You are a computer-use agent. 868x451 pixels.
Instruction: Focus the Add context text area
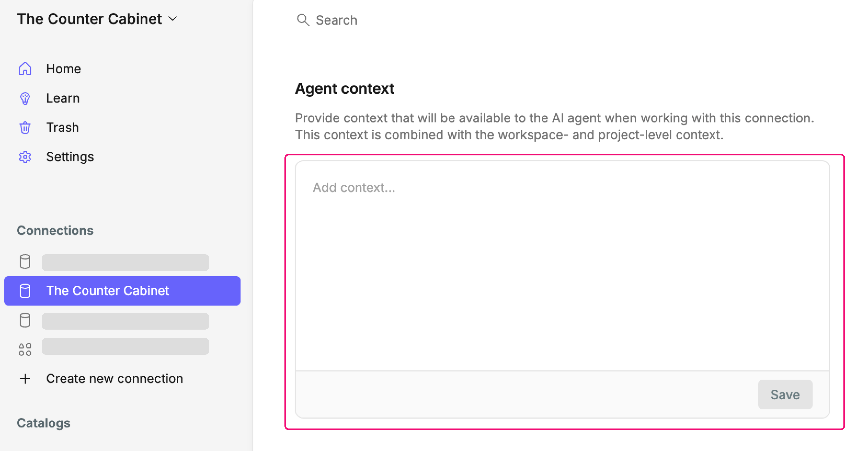pos(562,266)
